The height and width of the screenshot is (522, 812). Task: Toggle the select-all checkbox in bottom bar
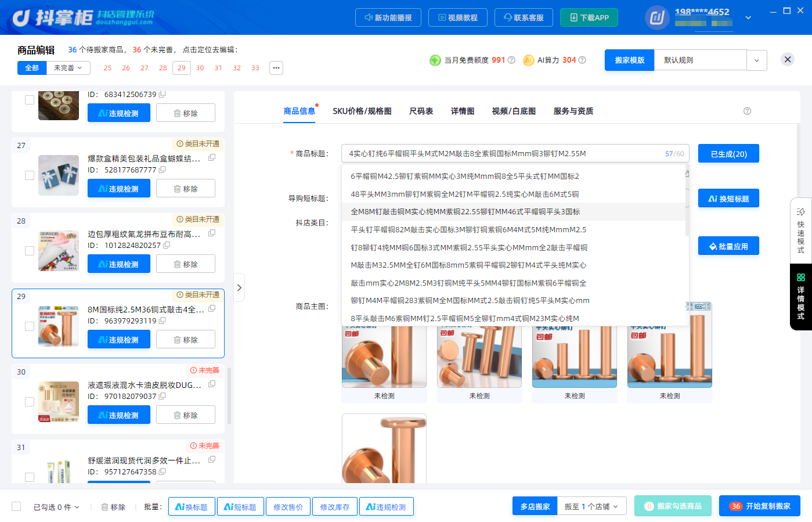[x=16, y=506]
